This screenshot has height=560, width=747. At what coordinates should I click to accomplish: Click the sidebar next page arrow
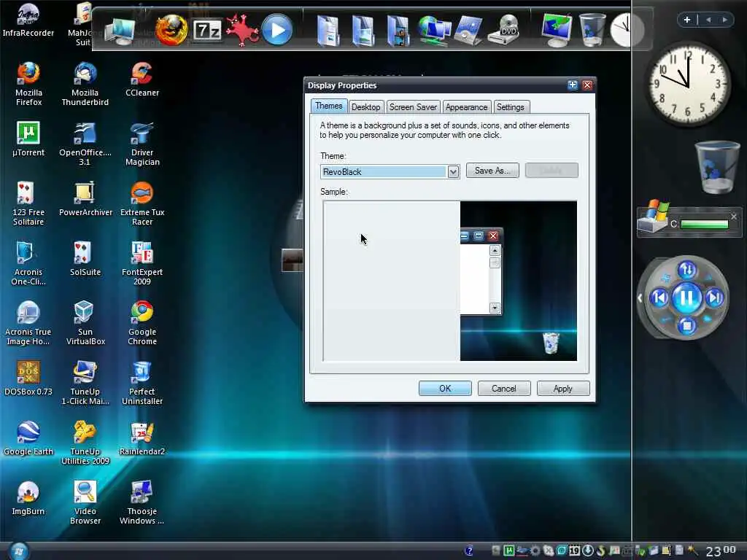724,20
